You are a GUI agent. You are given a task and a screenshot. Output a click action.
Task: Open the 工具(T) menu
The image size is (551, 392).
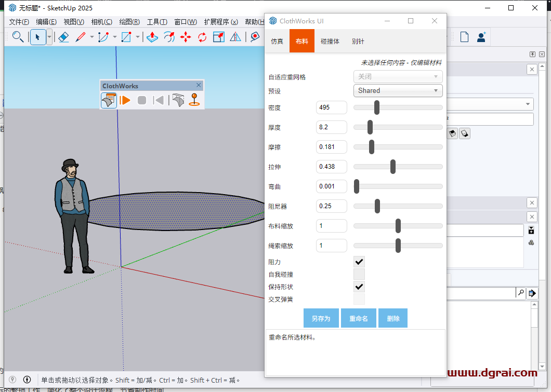point(157,22)
